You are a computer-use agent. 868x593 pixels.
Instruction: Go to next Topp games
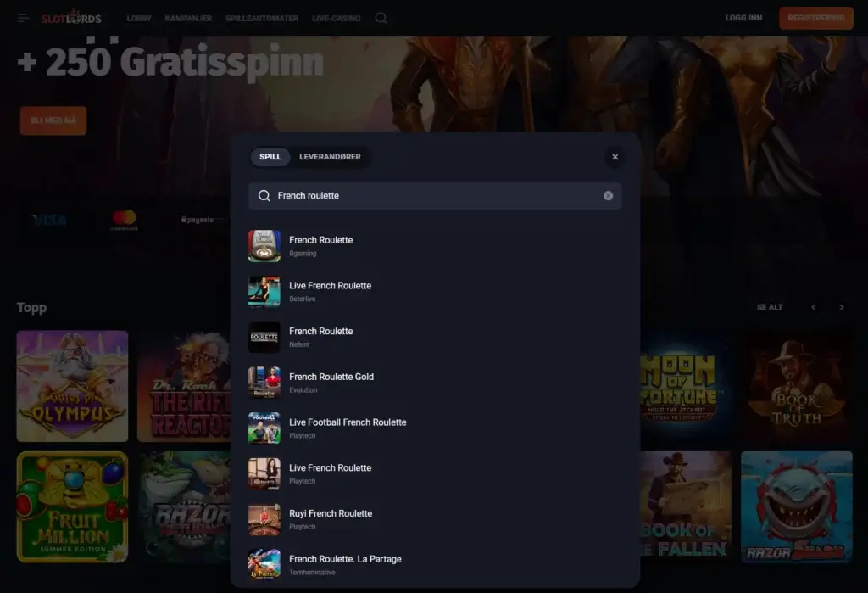pos(842,307)
